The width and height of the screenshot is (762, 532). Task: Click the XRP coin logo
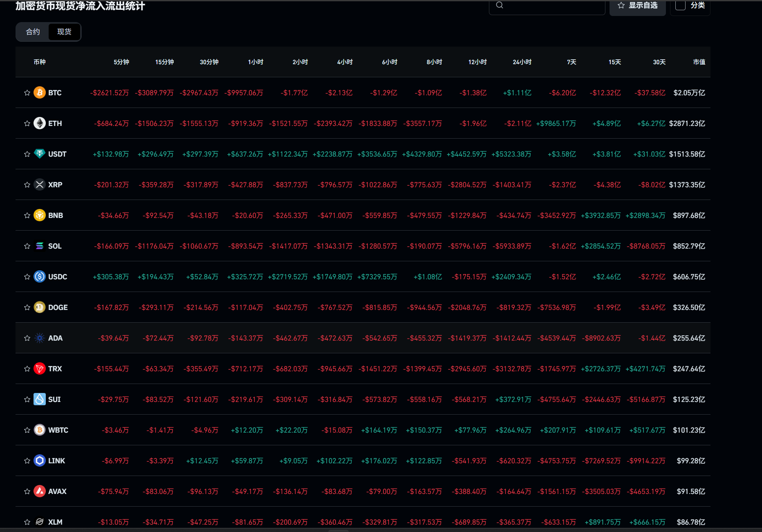[x=40, y=185]
